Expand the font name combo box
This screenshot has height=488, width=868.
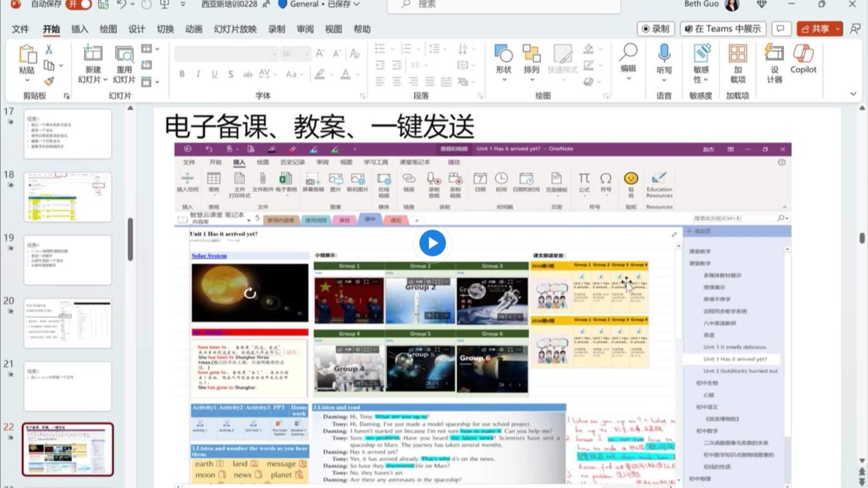pyautogui.click(x=274, y=54)
